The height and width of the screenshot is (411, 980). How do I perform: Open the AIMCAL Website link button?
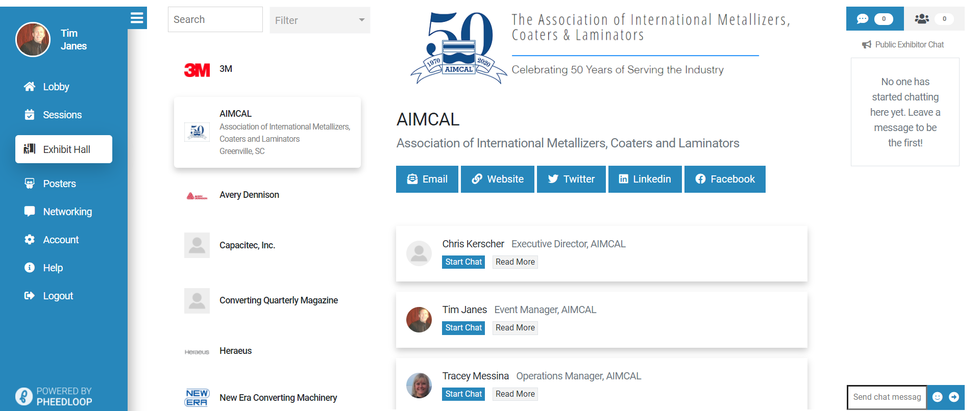coord(498,179)
